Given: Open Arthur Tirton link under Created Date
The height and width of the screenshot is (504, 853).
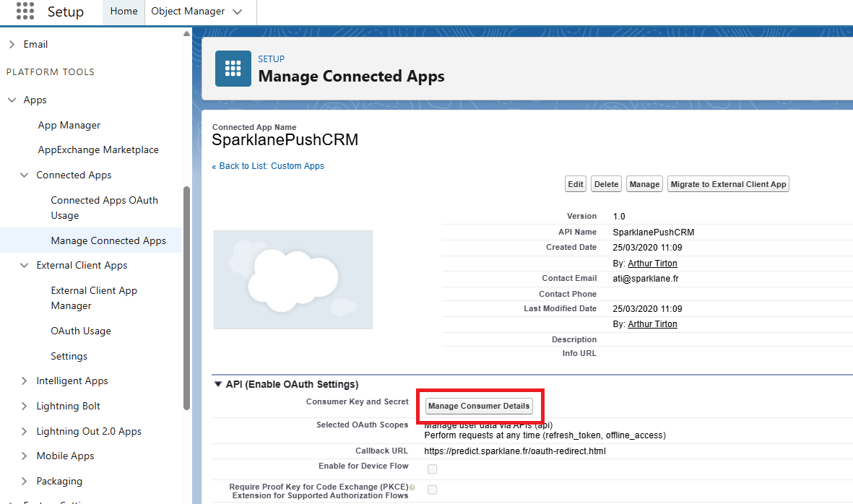Looking at the screenshot, I should click(x=652, y=263).
